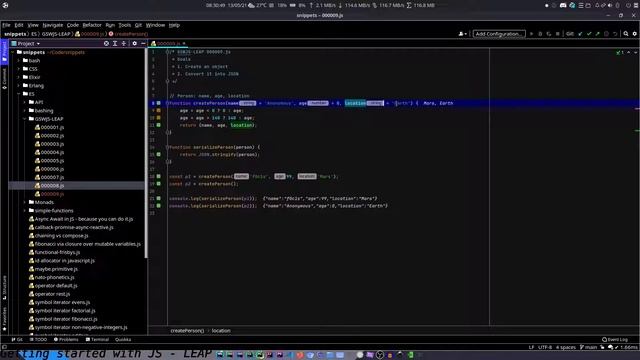The height and width of the screenshot is (360, 640).
Task: Collapse the ES folder
Action: tap(19, 94)
